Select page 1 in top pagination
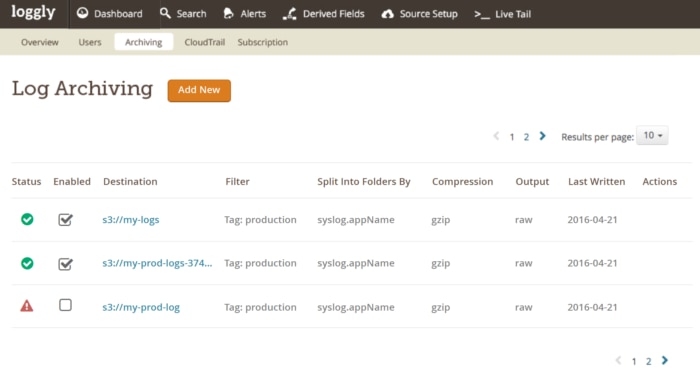This screenshot has height=381, width=700. 512,137
